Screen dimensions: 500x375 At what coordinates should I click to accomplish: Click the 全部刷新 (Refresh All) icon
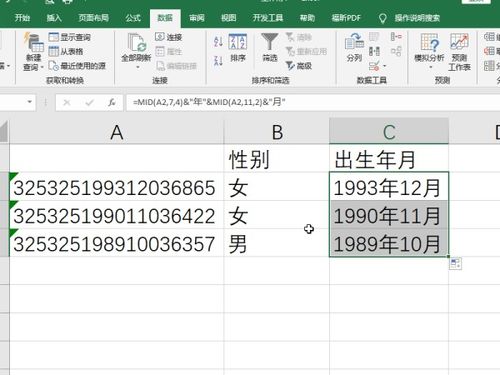pyautogui.click(x=136, y=43)
